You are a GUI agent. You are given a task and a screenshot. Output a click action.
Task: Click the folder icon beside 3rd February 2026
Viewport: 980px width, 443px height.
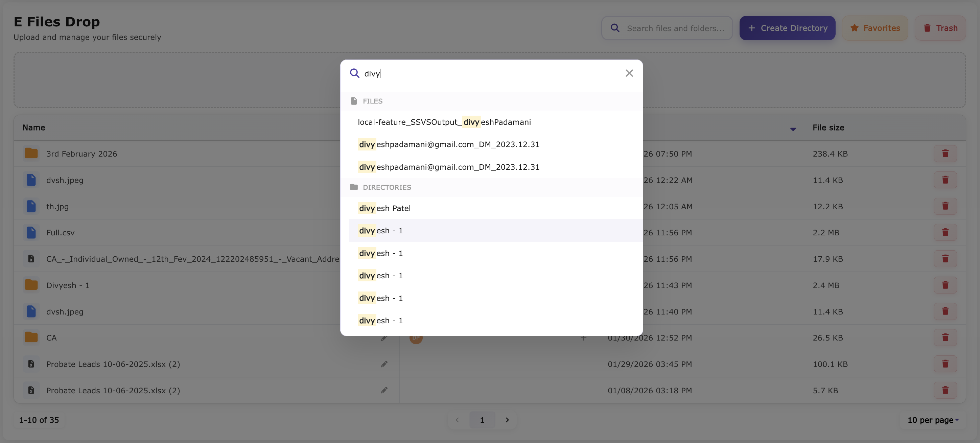(31, 154)
